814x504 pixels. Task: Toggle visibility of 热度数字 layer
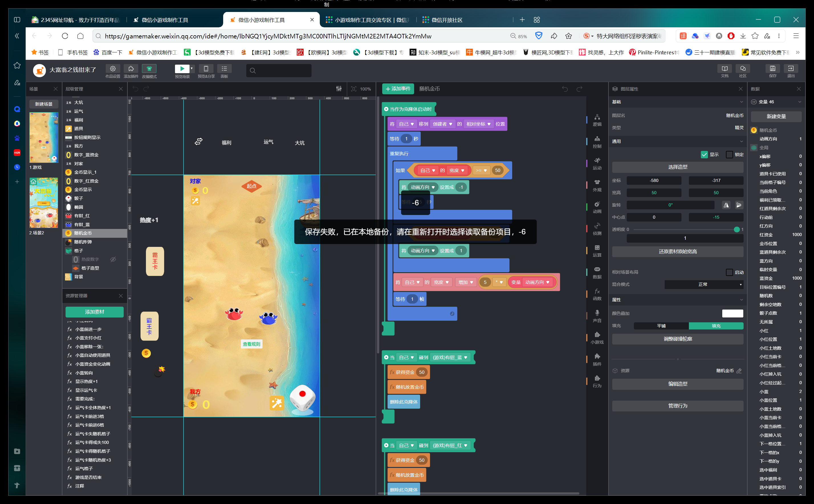(113, 259)
